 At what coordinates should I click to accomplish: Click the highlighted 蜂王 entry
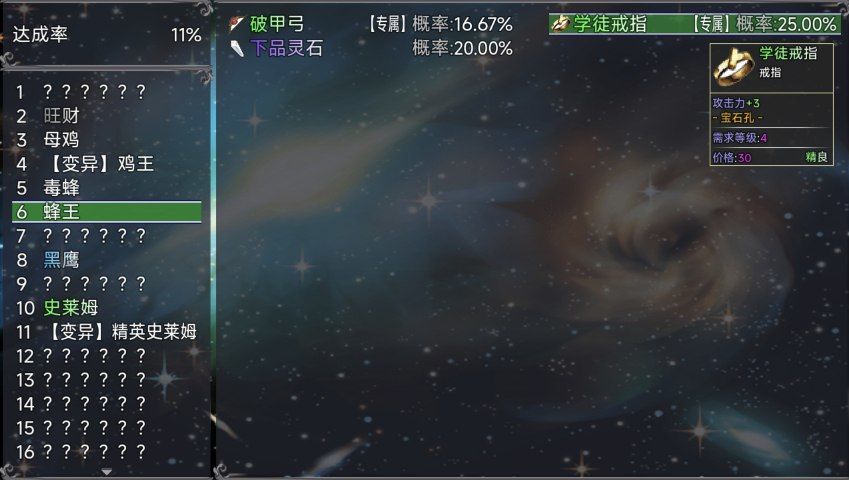(107, 212)
